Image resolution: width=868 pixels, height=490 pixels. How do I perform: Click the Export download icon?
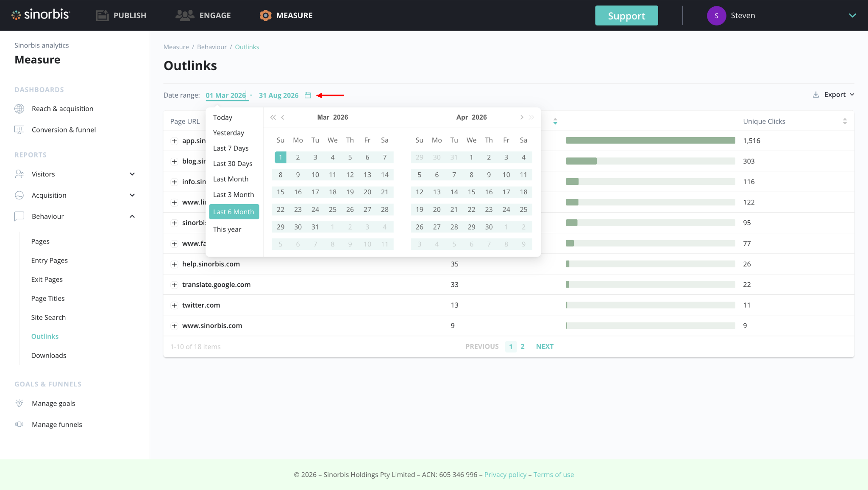(816, 95)
